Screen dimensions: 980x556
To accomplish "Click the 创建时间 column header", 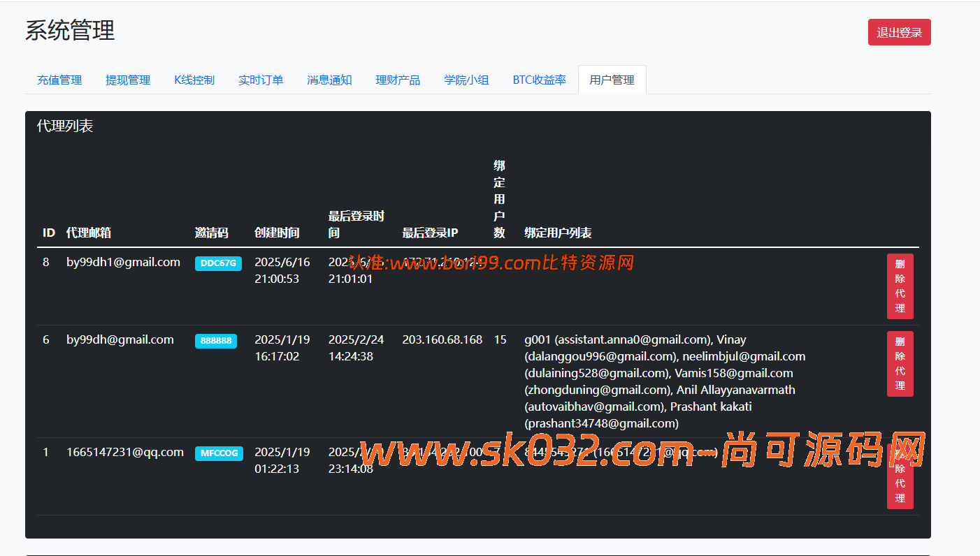I will (277, 233).
